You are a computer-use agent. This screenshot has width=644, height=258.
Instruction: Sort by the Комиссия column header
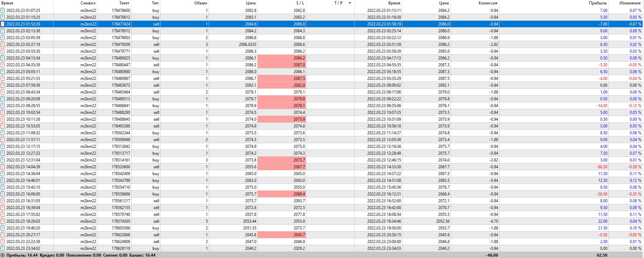pyautogui.click(x=488, y=3)
